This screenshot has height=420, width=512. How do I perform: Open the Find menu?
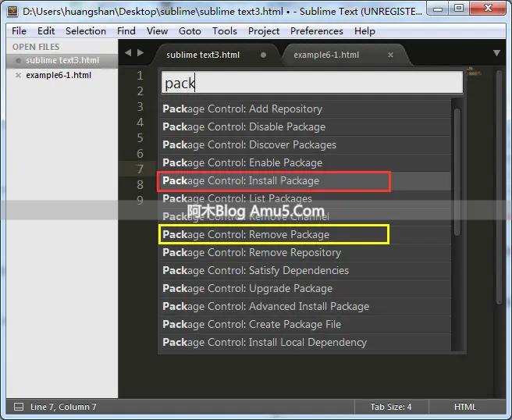[126, 31]
